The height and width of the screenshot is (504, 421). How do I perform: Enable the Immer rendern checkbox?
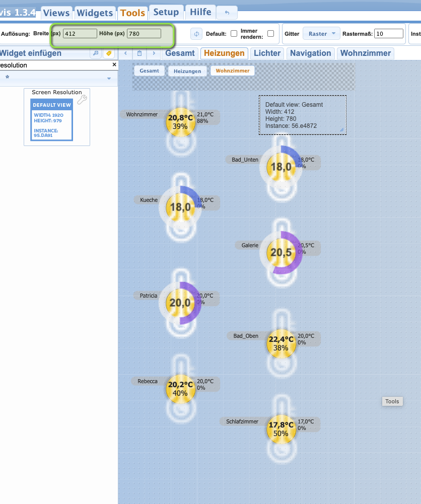270,33
